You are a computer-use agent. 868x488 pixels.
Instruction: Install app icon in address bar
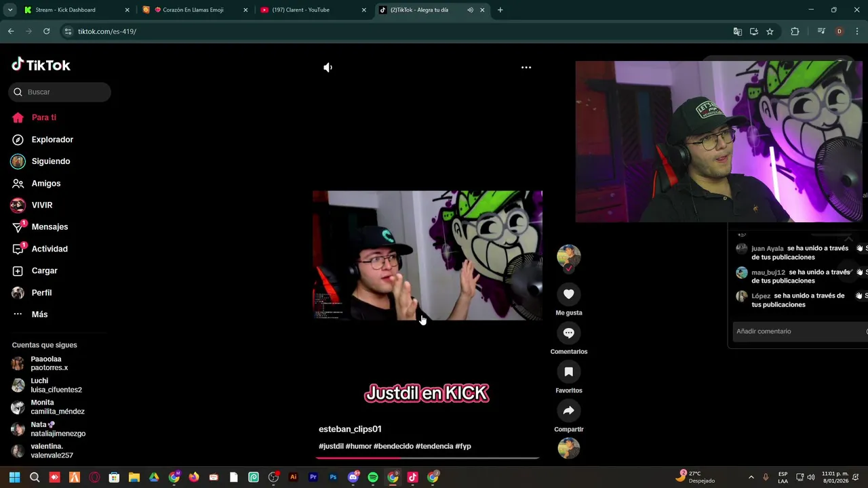click(753, 31)
